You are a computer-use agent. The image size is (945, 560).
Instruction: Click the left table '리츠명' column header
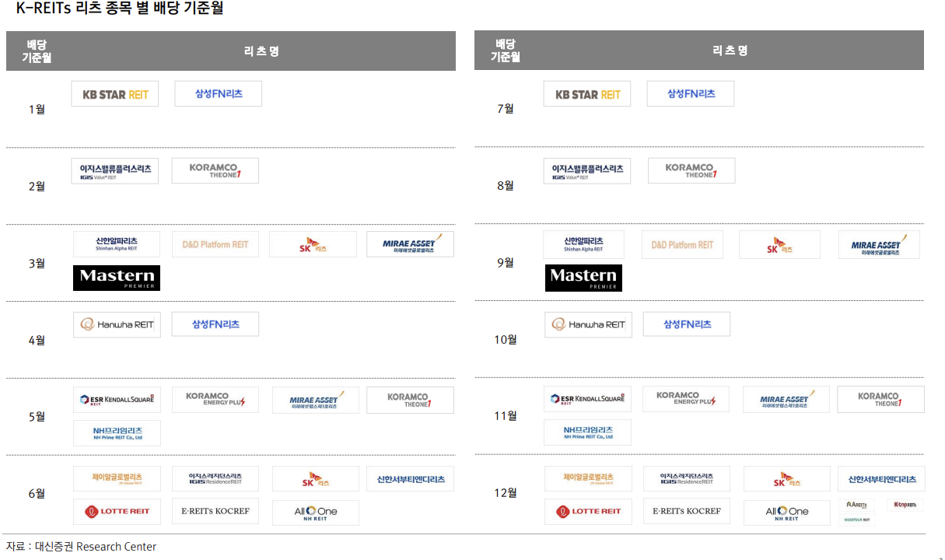point(262,51)
